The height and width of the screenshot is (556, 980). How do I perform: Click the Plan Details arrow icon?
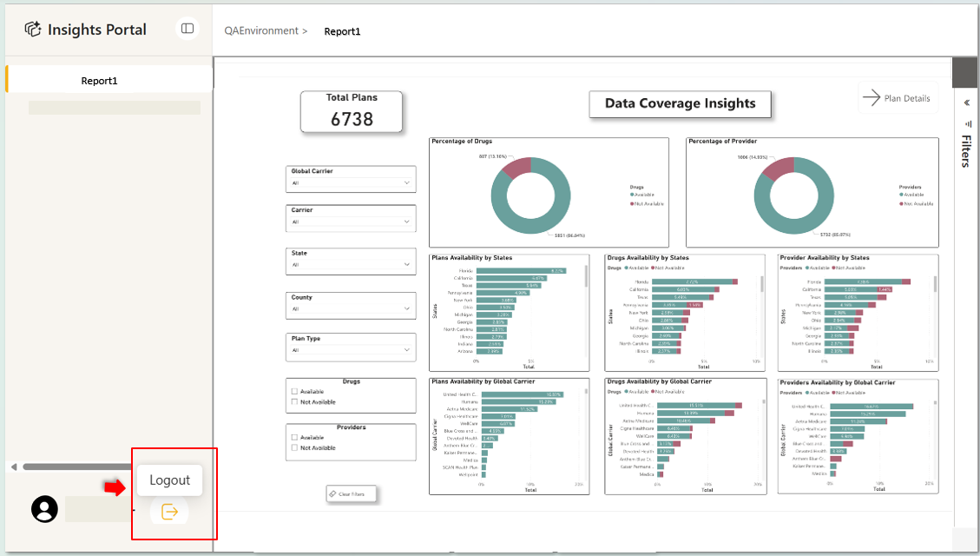pos(871,98)
